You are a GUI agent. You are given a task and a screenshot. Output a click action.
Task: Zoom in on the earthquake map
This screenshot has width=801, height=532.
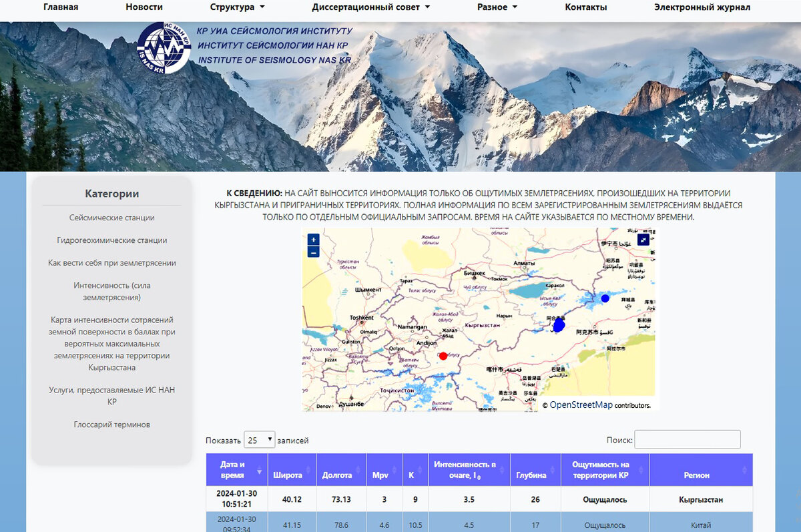coord(314,239)
